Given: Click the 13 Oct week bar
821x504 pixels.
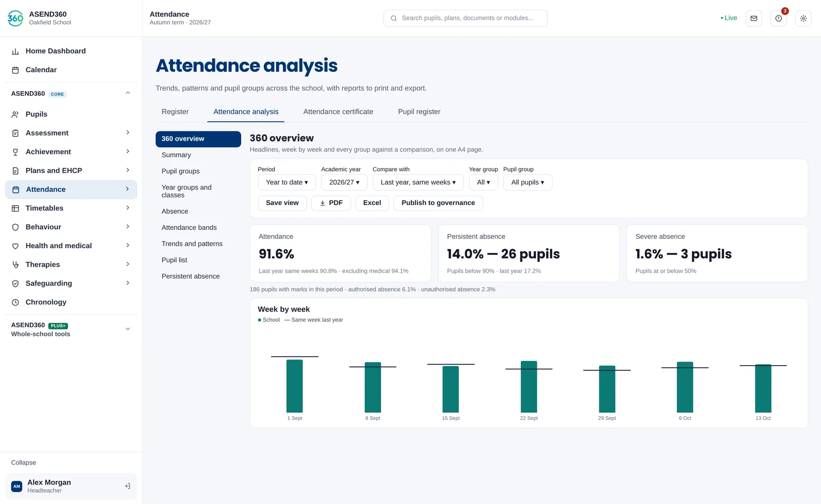Looking at the screenshot, I should point(763,389).
